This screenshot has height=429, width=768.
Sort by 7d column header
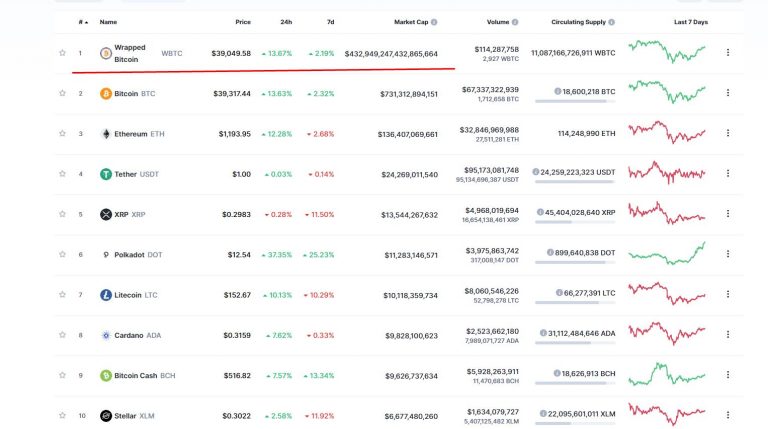point(331,22)
